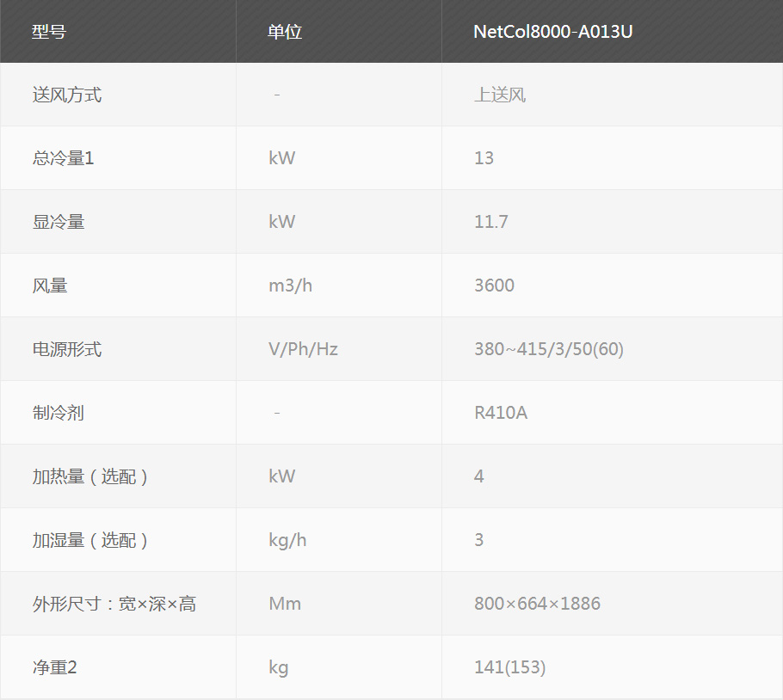
Task: Click the 总冷量1 row label
Action: point(63,158)
